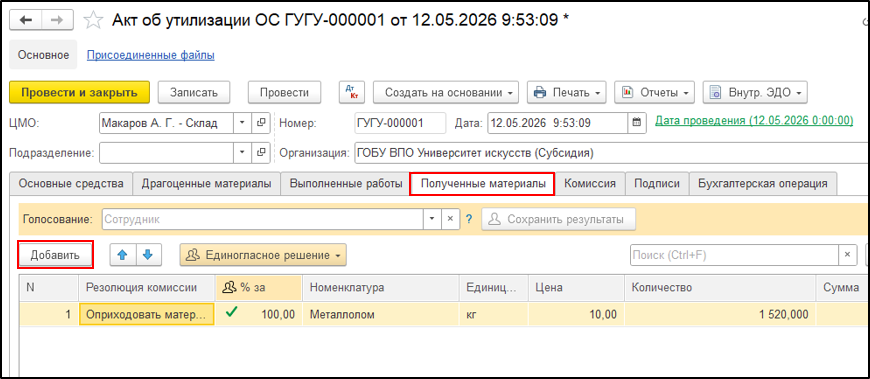The height and width of the screenshot is (379, 870).
Task: Open the Внутр. ЭДО dropdown
Action: [x=755, y=92]
